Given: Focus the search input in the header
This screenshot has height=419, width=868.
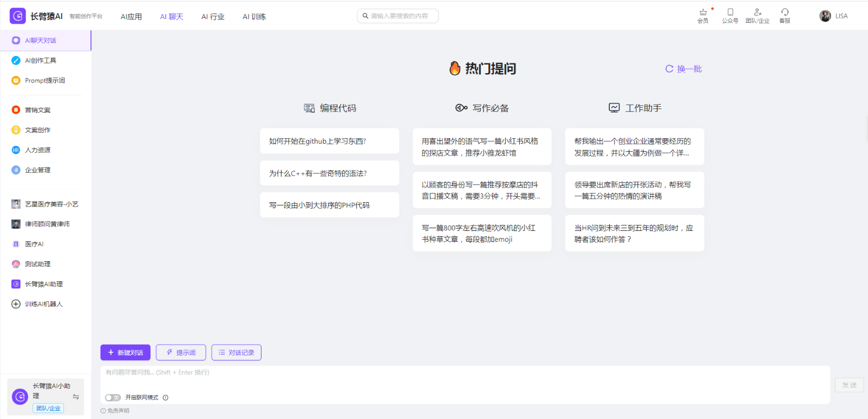Looking at the screenshot, I should tap(398, 16).
